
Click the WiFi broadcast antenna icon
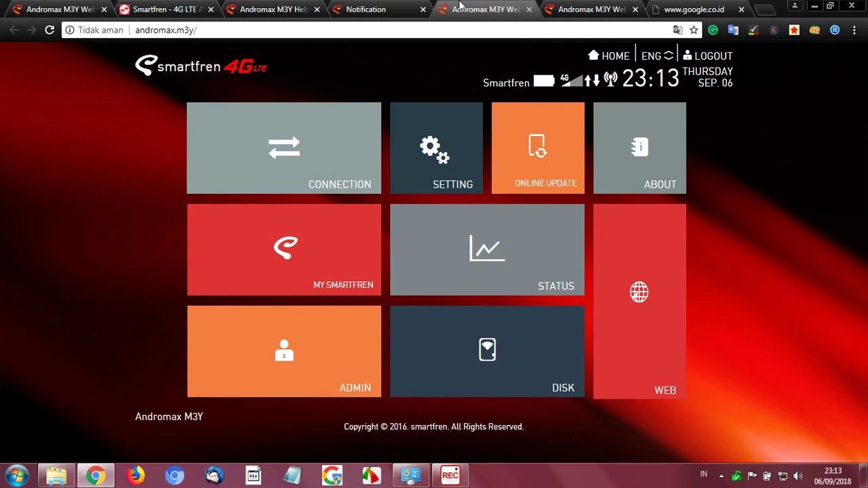pos(610,80)
